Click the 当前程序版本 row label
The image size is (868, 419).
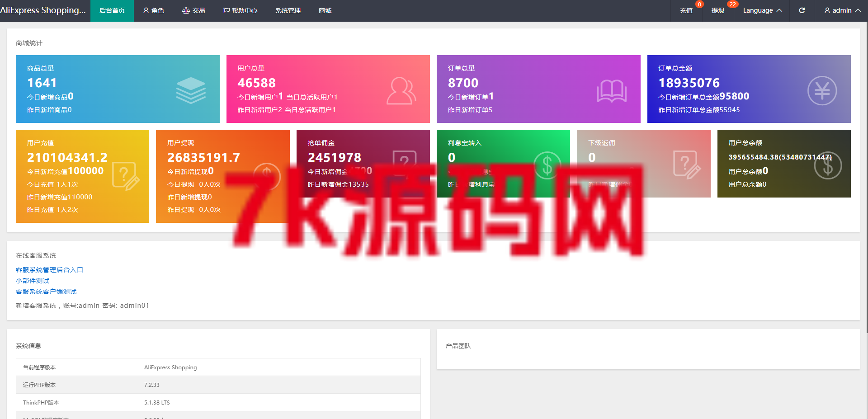coord(39,367)
